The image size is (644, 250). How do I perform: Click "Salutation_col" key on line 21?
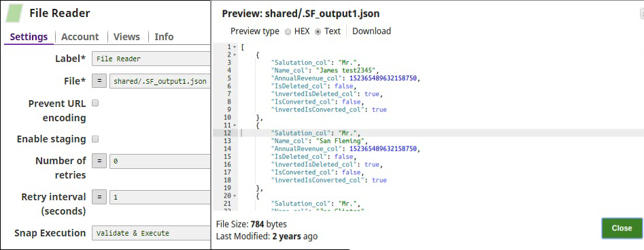point(301,204)
